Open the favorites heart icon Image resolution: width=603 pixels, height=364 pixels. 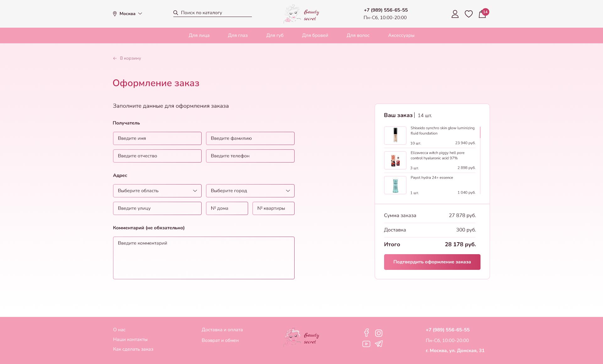coord(469,14)
